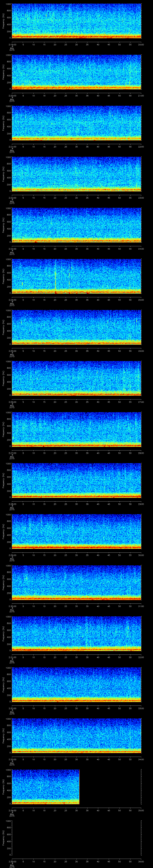Click the '2:31:00' start time label

coord(12,657)
